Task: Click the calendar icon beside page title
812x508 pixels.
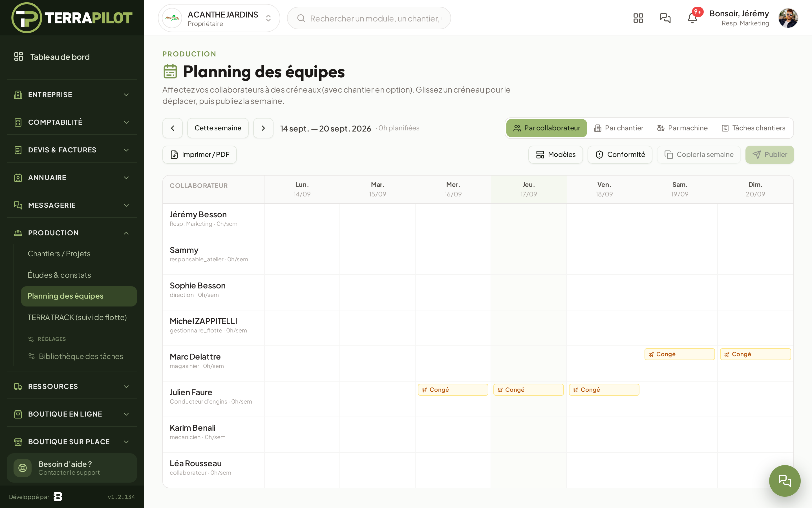Action: (x=170, y=71)
